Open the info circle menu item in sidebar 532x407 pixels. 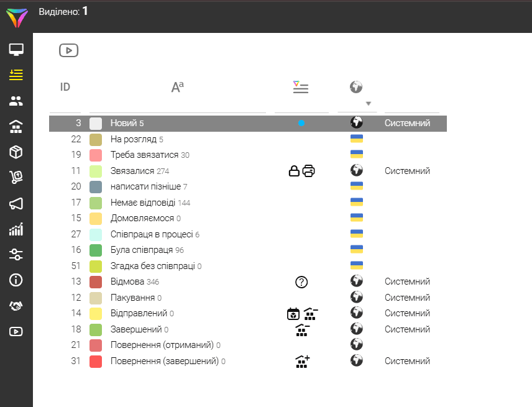click(16, 280)
